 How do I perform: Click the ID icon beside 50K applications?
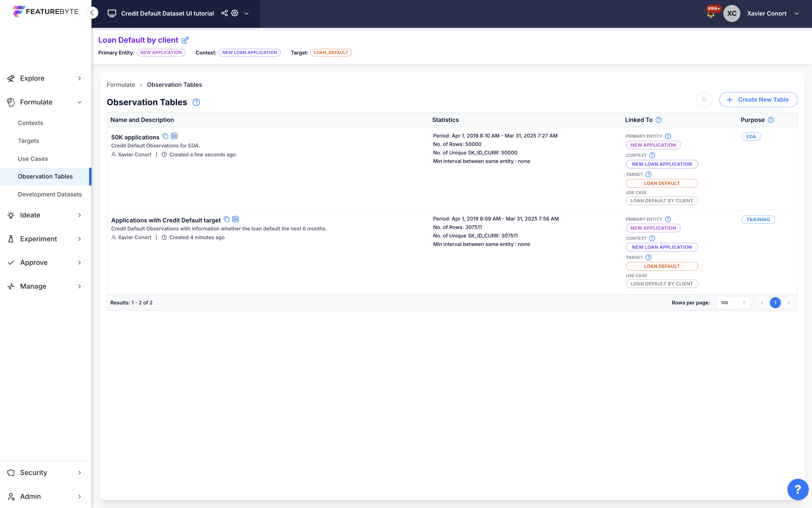(174, 136)
